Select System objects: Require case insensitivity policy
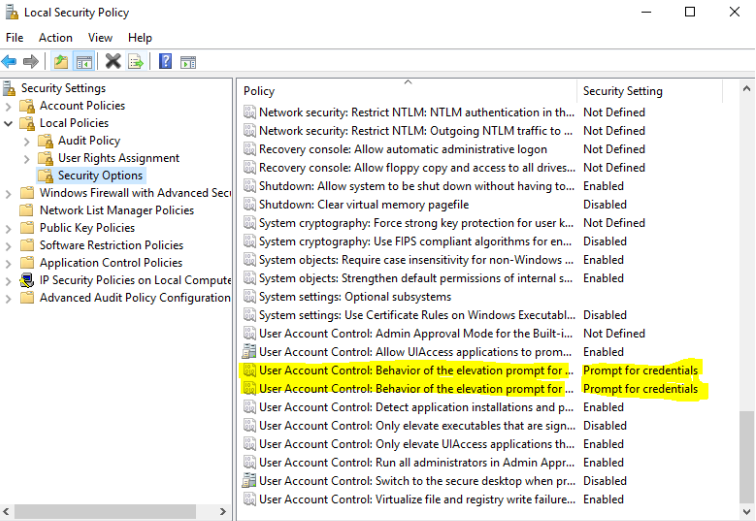 416,260
